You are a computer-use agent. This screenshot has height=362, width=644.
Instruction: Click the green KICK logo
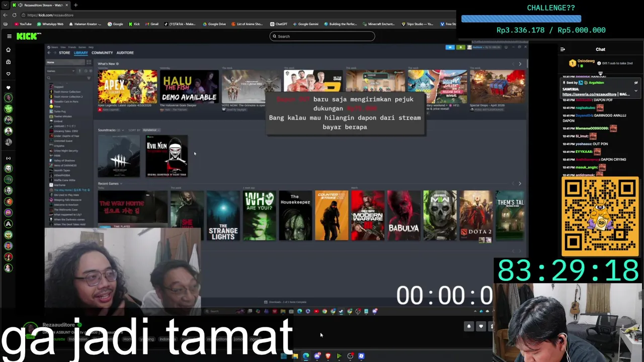(28, 36)
